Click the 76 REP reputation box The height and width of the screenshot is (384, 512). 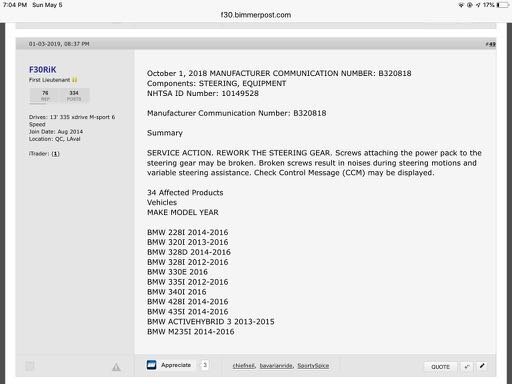tap(45, 95)
